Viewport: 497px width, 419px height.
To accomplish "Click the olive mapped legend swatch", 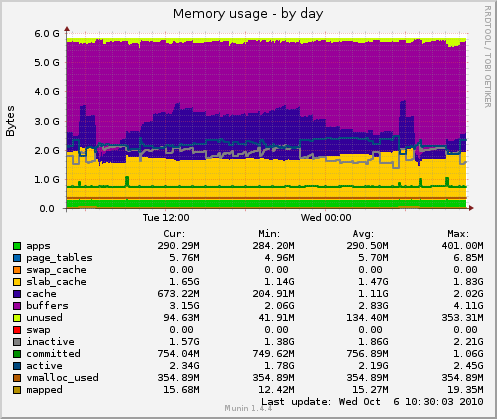I will click(17, 390).
